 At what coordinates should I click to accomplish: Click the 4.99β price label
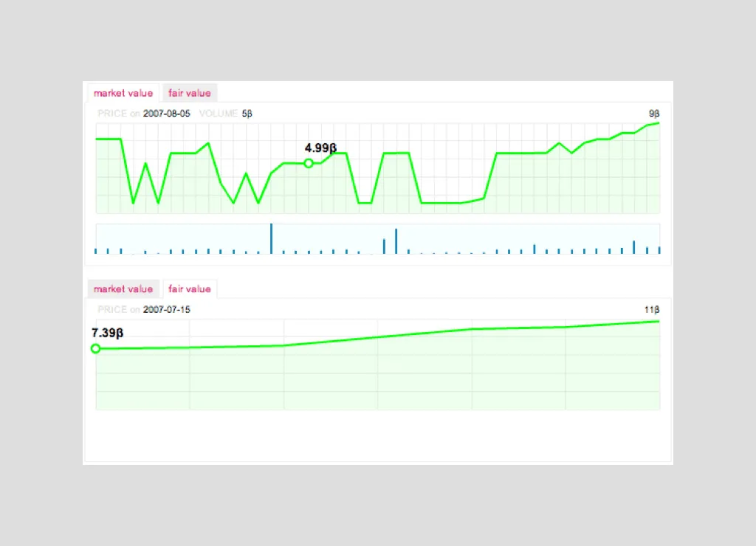(320, 148)
